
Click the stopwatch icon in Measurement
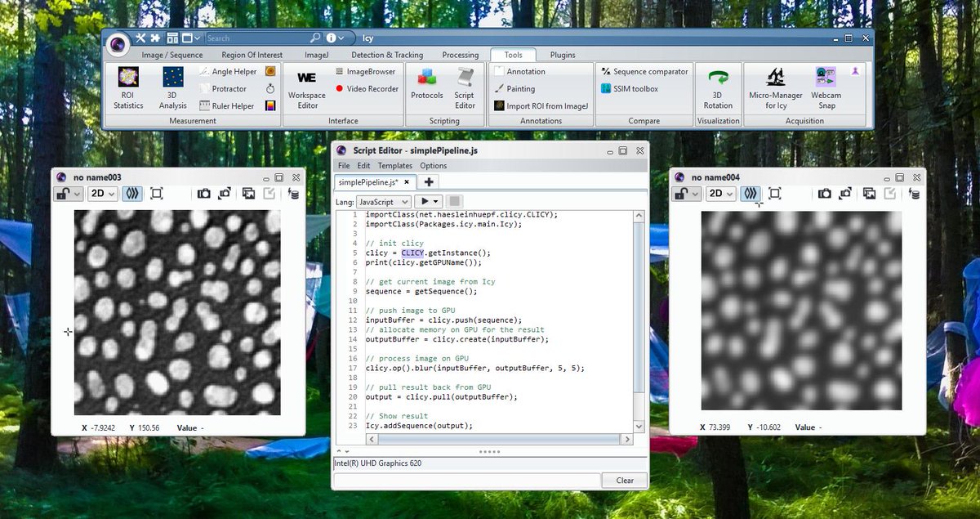coord(270,88)
